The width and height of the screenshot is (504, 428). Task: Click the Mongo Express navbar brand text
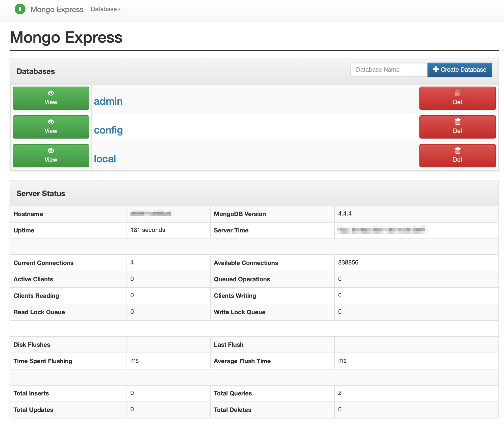click(x=57, y=10)
